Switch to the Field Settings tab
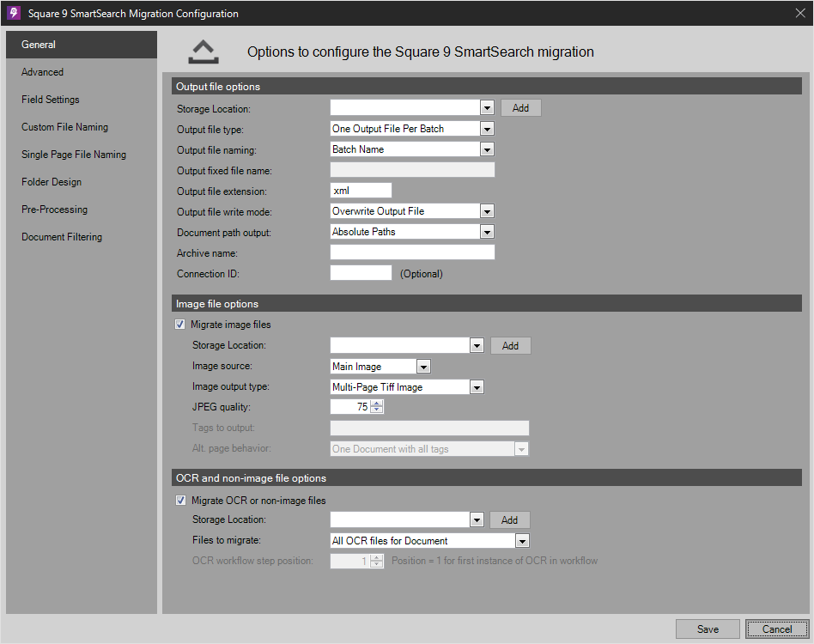This screenshot has height=644, width=814. point(82,100)
